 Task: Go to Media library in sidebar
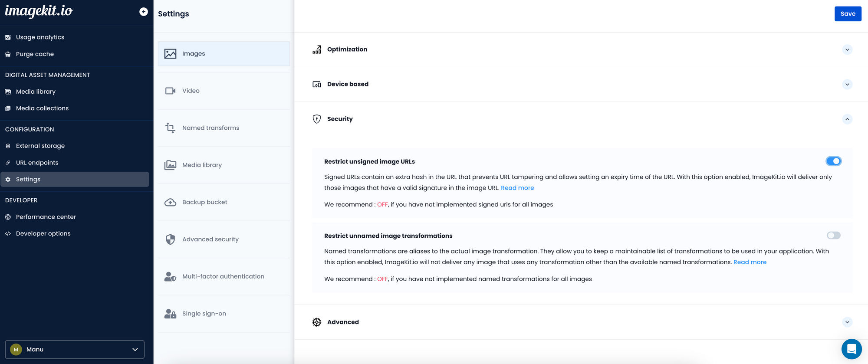pyautogui.click(x=36, y=92)
